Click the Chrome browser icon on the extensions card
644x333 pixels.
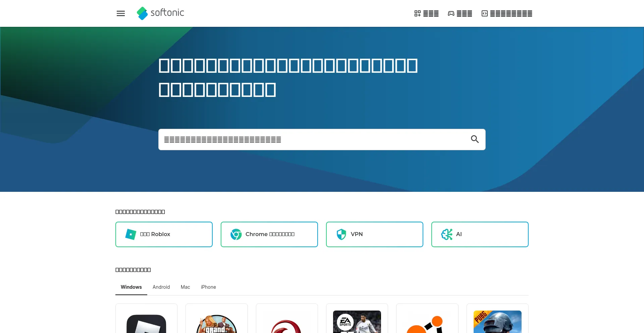236,234
